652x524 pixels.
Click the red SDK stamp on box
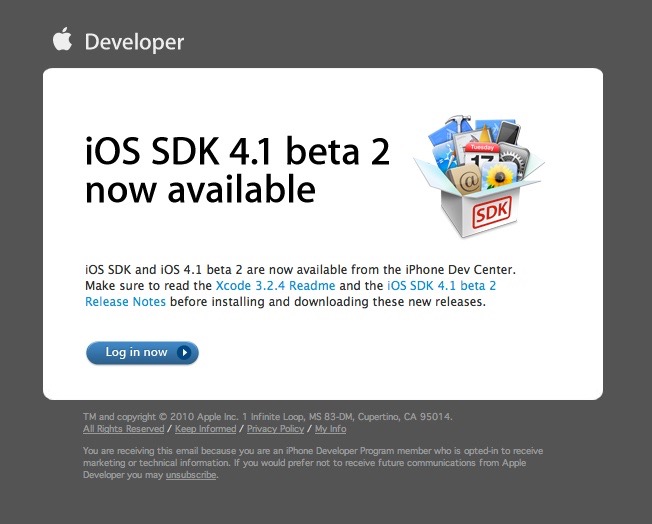click(x=491, y=212)
